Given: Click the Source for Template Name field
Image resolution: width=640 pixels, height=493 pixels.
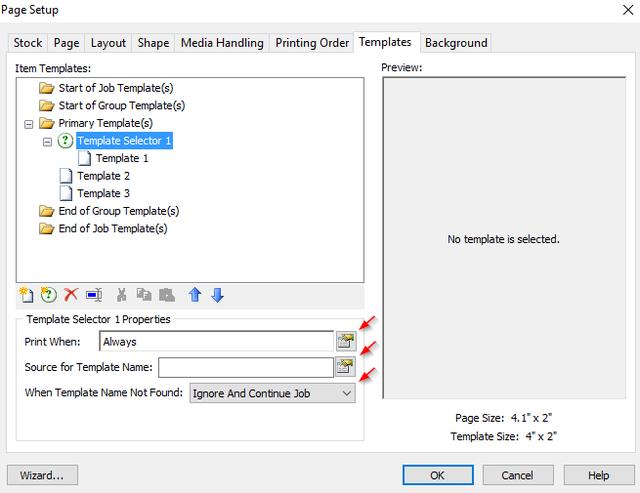Looking at the screenshot, I should pos(246,367).
